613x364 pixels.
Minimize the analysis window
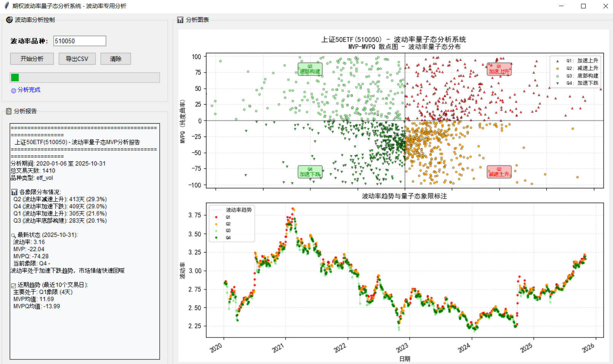(x=561, y=6)
